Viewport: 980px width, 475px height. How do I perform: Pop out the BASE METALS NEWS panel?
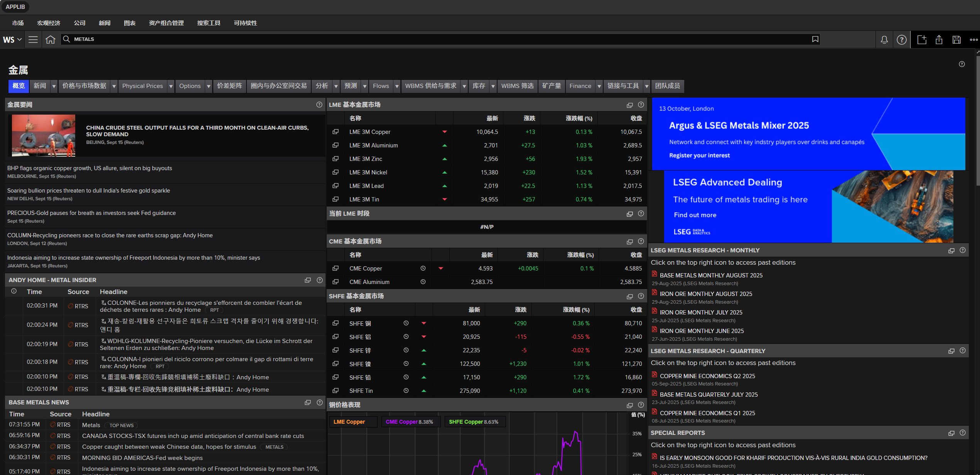tap(307, 402)
